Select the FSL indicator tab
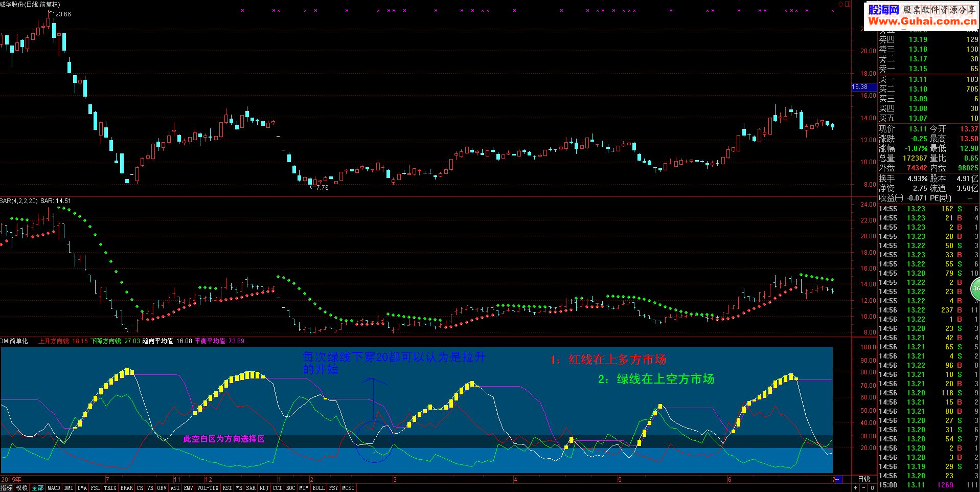The width and height of the screenshot is (980, 492). click(96, 488)
